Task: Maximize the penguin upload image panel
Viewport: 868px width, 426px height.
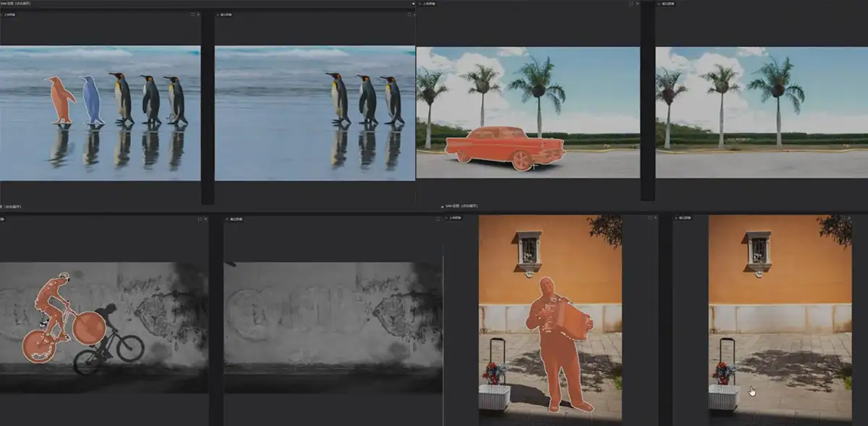Action: [x=192, y=14]
